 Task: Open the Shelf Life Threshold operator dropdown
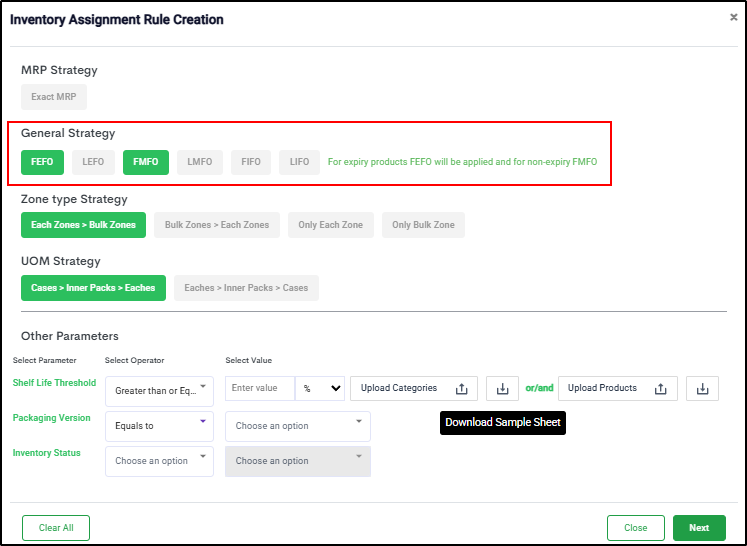pyautogui.click(x=159, y=391)
